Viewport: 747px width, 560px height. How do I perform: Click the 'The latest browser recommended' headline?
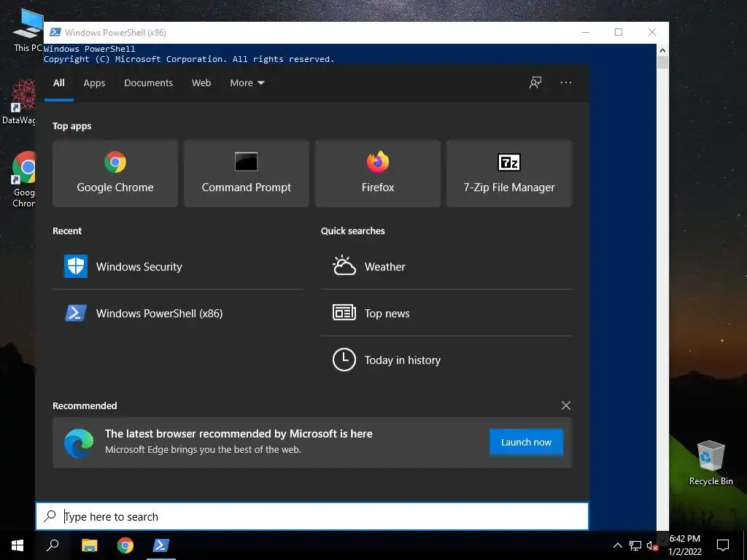pyautogui.click(x=239, y=434)
